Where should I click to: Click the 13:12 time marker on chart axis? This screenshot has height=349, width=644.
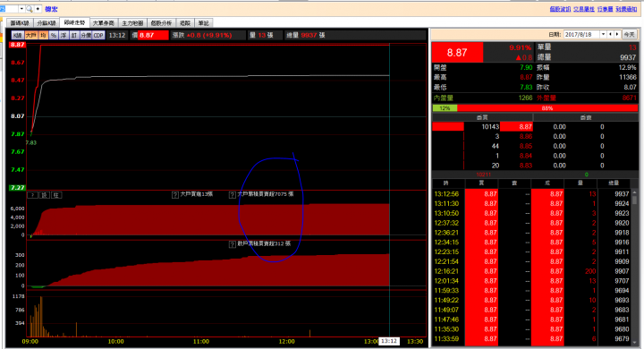point(388,341)
